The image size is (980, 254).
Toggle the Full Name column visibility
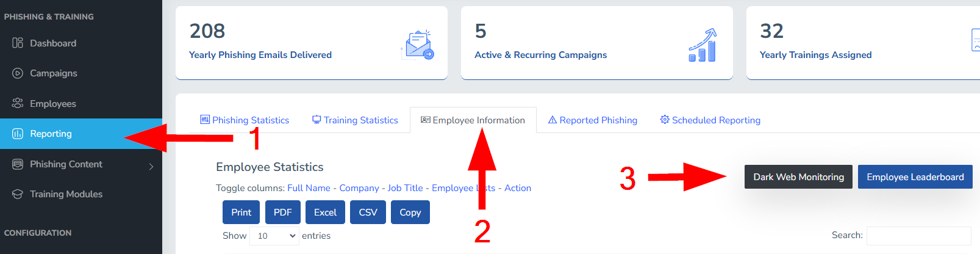[x=309, y=188]
